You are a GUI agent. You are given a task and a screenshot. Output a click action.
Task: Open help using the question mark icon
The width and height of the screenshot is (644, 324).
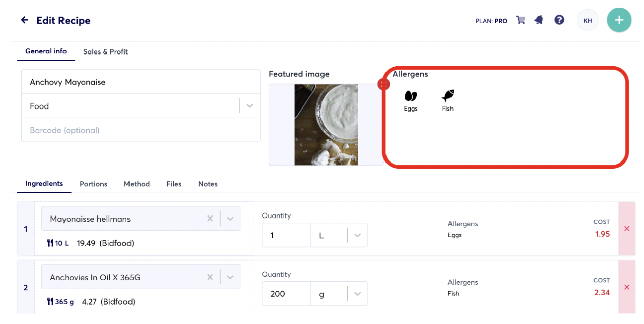[559, 20]
